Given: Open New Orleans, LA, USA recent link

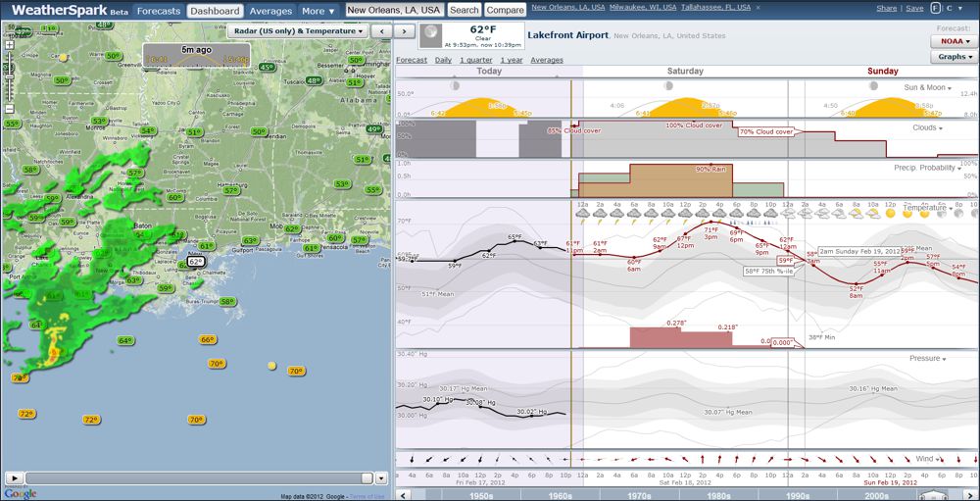Looking at the screenshot, I should click(x=568, y=8).
